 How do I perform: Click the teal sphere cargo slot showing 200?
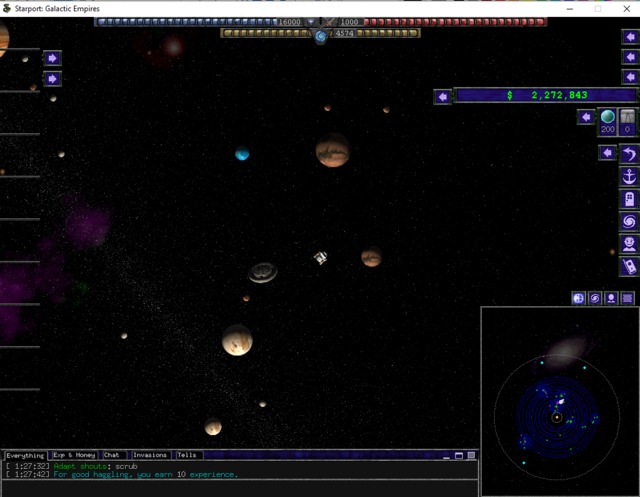click(x=608, y=122)
